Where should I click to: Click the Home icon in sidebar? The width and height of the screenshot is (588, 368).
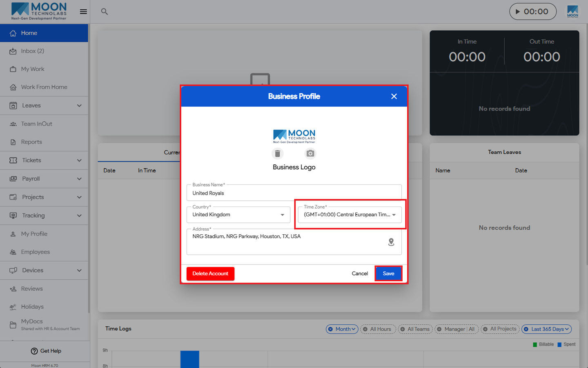coord(13,33)
